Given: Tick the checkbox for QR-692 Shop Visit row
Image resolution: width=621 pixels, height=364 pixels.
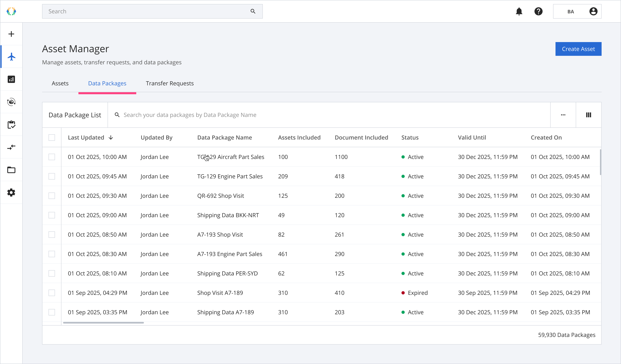Looking at the screenshot, I should click(x=52, y=196).
